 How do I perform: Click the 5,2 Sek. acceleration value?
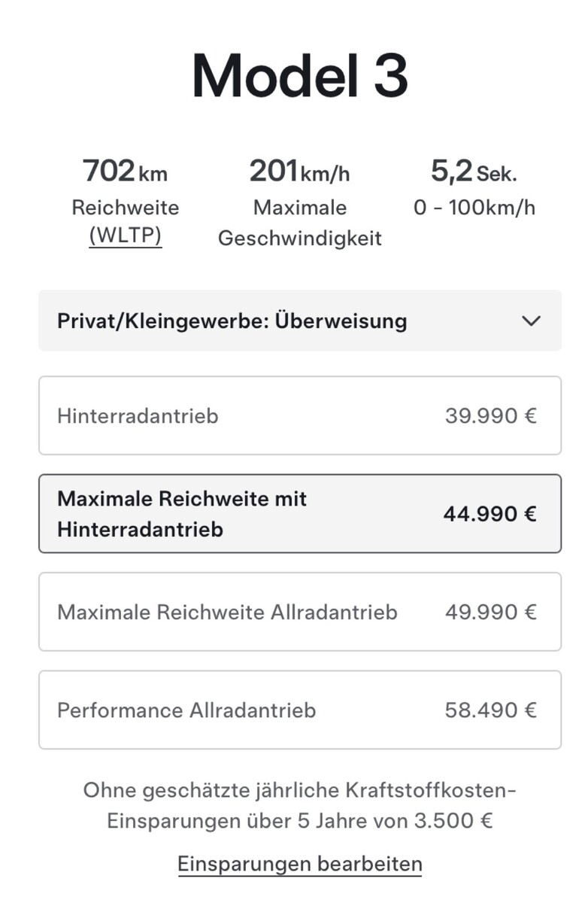[474, 172]
